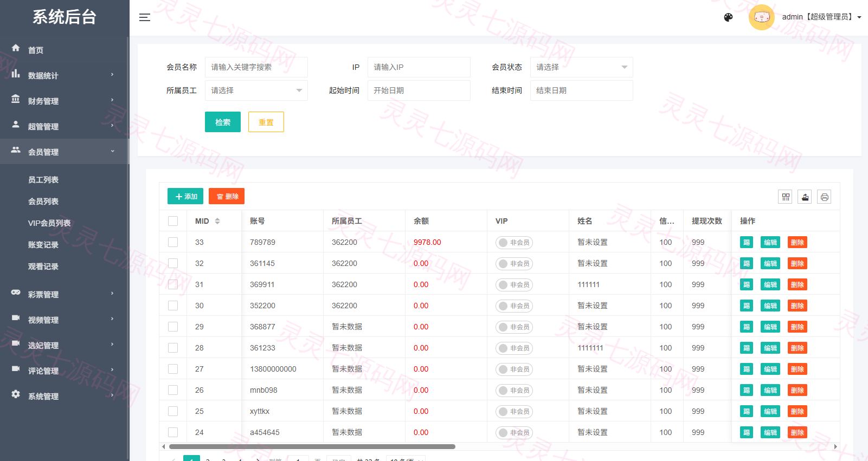This screenshot has height=461, width=868.
Task: Click the 踢 kick icon for account 369911
Action: pyautogui.click(x=747, y=284)
